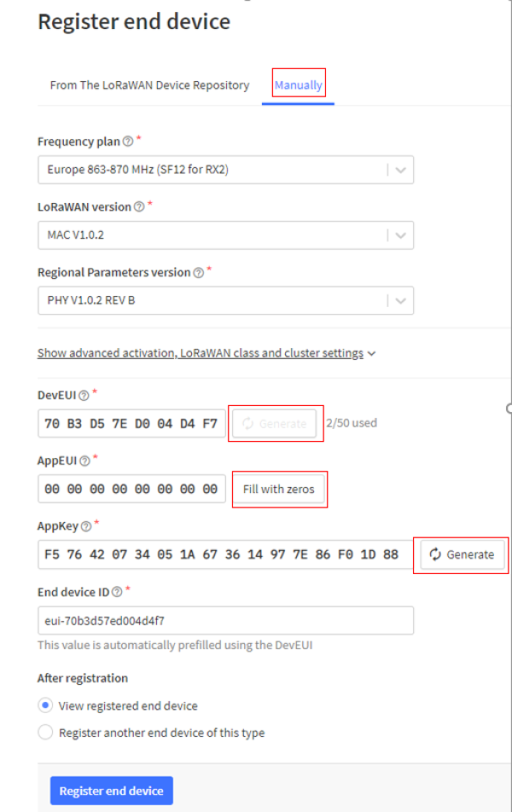Click Fill with zeros button
This screenshot has height=812, width=512.
[278, 490]
